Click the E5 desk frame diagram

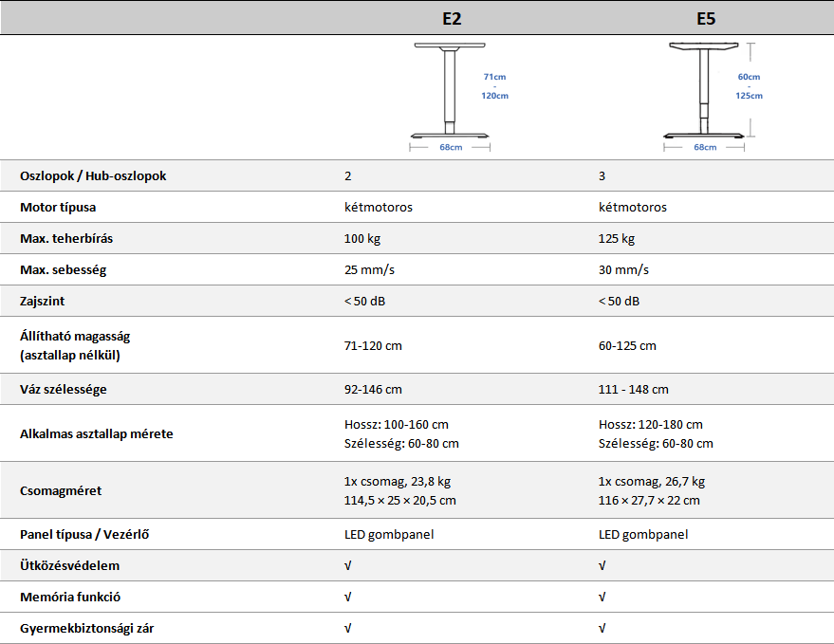click(x=706, y=95)
